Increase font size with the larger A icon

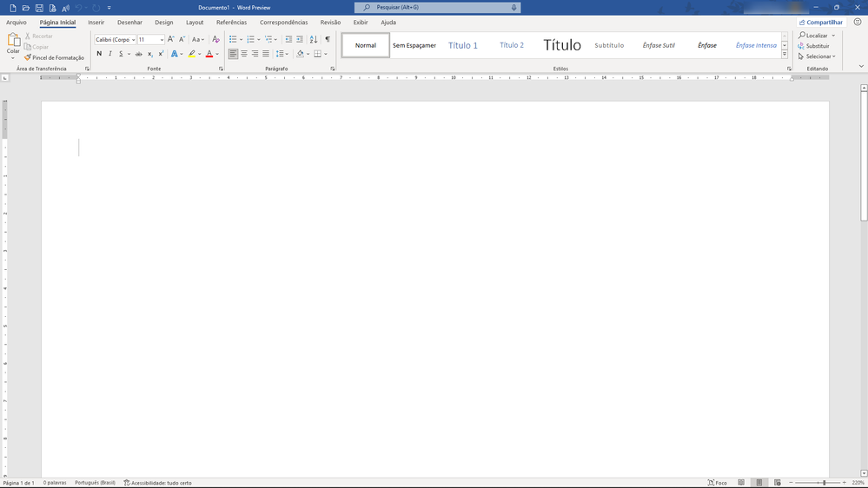click(x=170, y=39)
